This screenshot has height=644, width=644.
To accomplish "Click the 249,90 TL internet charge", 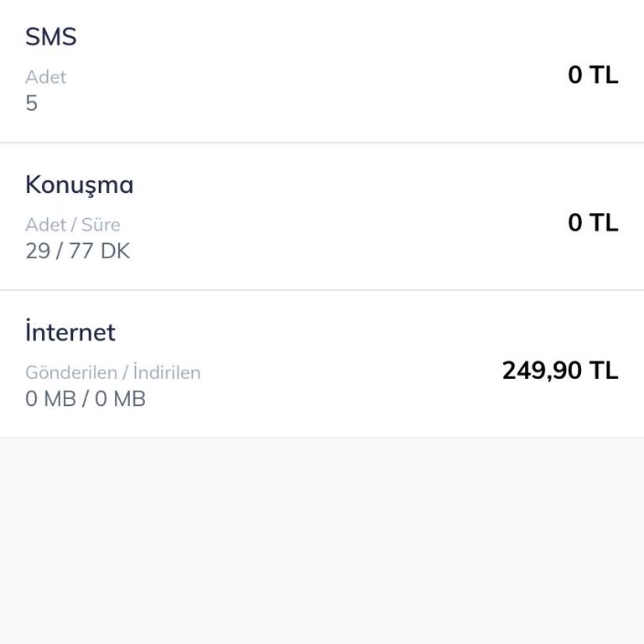I will coord(559,370).
